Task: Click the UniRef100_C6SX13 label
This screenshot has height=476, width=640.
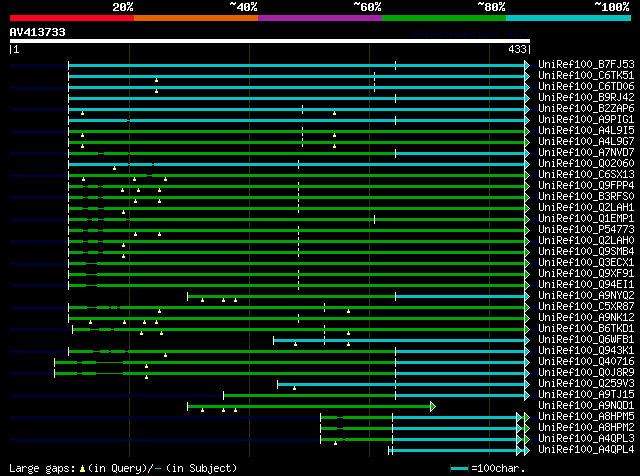Action: [x=586, y=175]
